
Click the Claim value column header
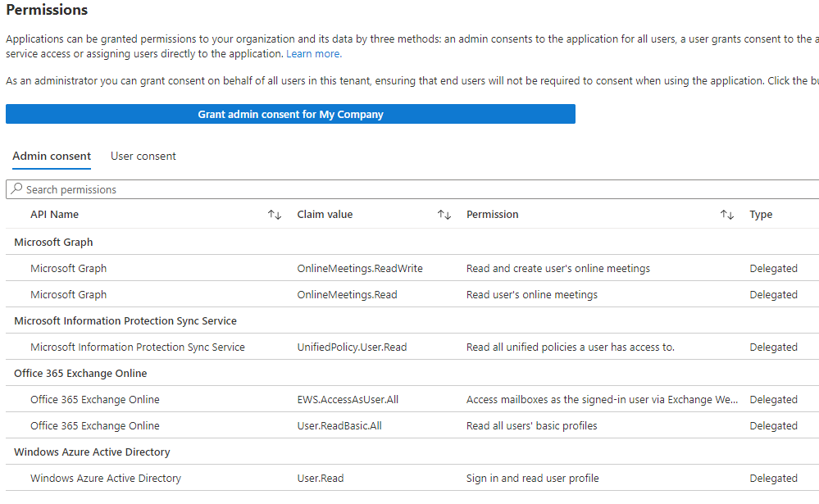(x=325, y=215)
